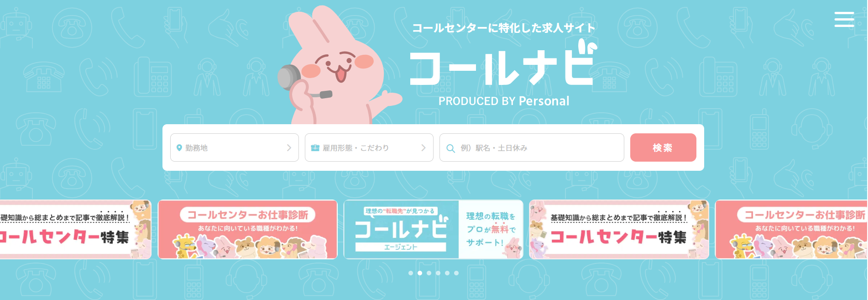This screenshot has height=300, width=868.
Task: Open the コールセンター特集 banner on the right
Action: [619, 229]
